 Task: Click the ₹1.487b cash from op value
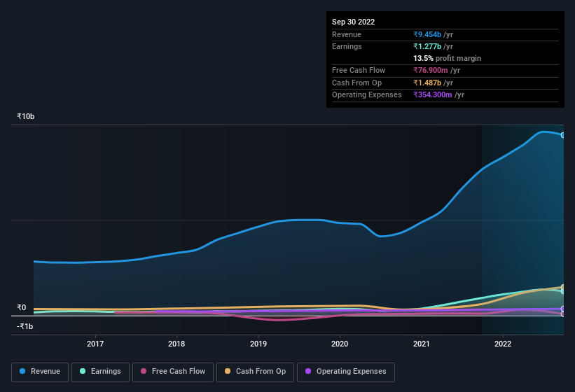[427, 83]
